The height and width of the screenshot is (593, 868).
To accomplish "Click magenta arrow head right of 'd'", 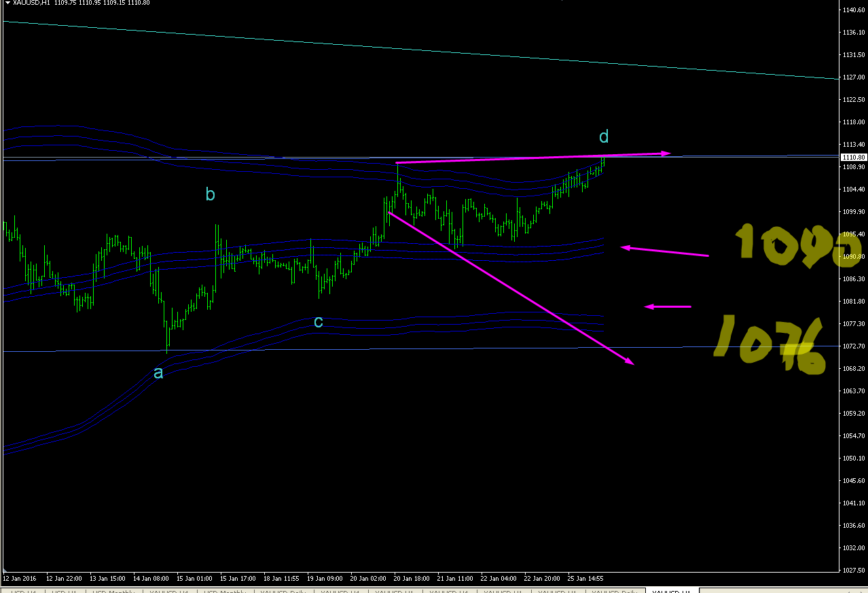I will 666,153.
